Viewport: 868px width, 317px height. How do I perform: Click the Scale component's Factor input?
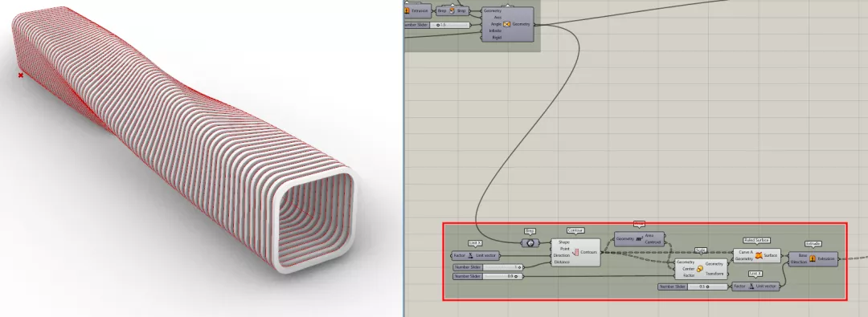pos(689,275)
